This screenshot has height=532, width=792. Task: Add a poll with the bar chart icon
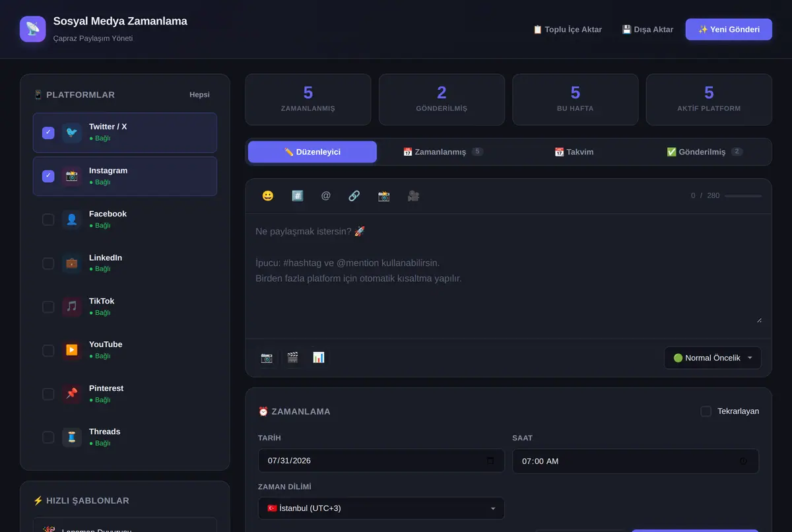[319, 358]
